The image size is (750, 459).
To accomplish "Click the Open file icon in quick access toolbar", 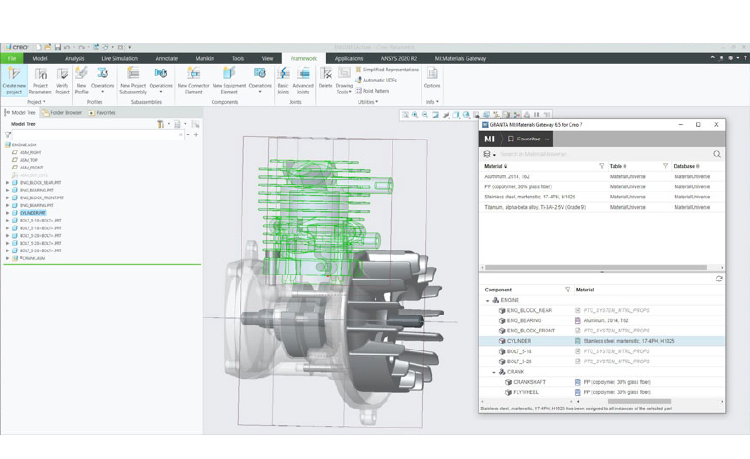I will pyautogui.click(x=48, y=47).
